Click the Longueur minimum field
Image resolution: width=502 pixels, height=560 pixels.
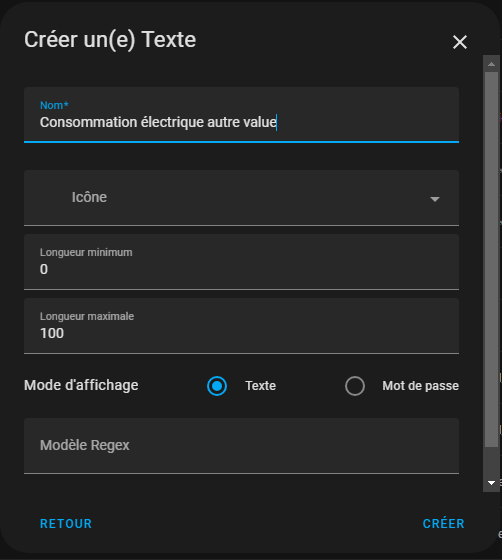pos(241,262)
